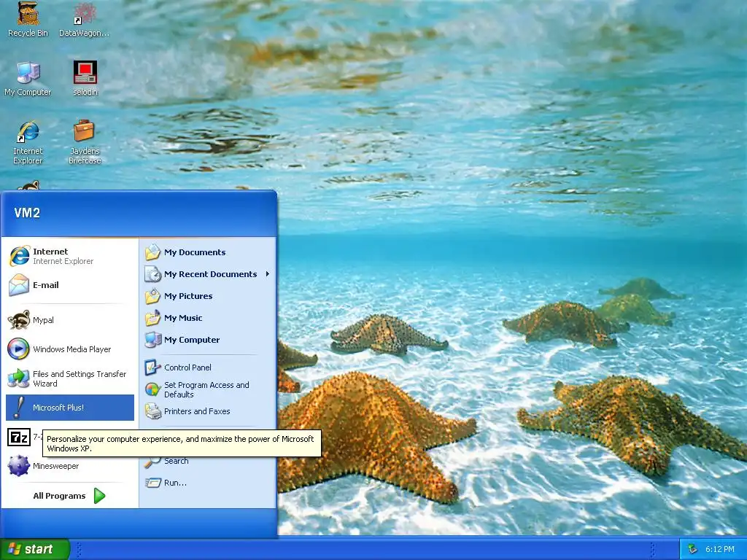The height and width of the screenshot is (560, 747).
Task: Open My Documents folder
Action: click(208, 252)
